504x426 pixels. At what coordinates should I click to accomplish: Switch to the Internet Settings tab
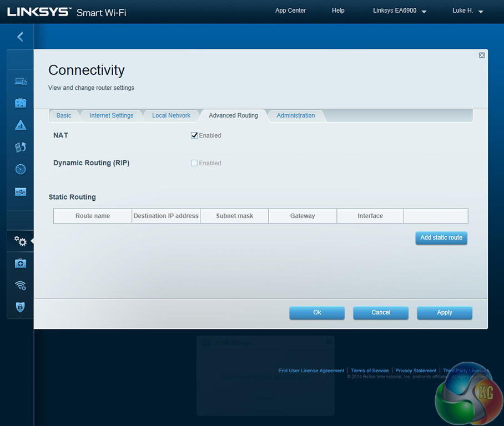[x=112, y=115]
